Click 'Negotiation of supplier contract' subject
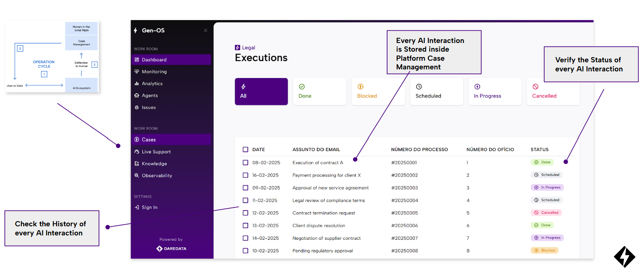 [326, 238]
